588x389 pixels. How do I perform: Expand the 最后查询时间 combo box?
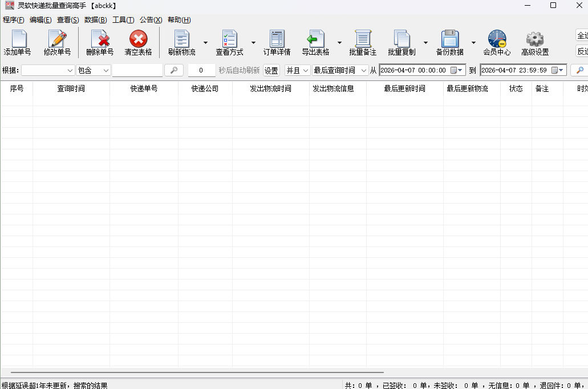[x=340, y=70]
